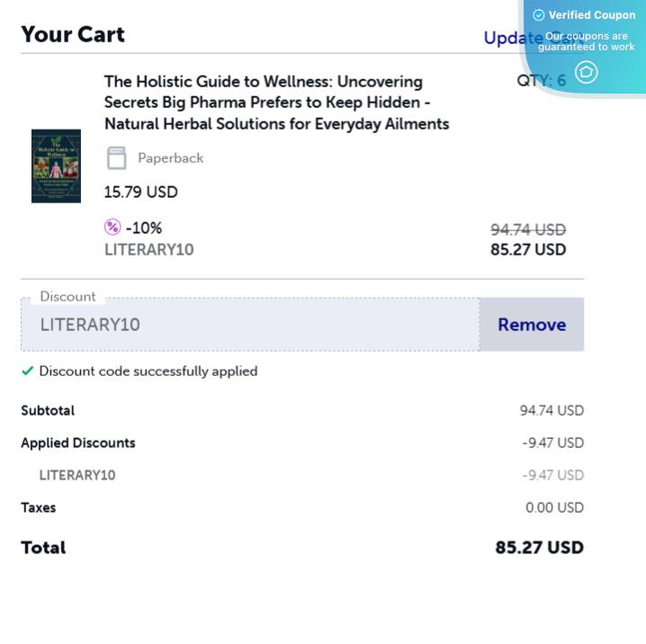Click the Paperback format label
The width and height of the screenshot is (646, 644).
(170, 158)
